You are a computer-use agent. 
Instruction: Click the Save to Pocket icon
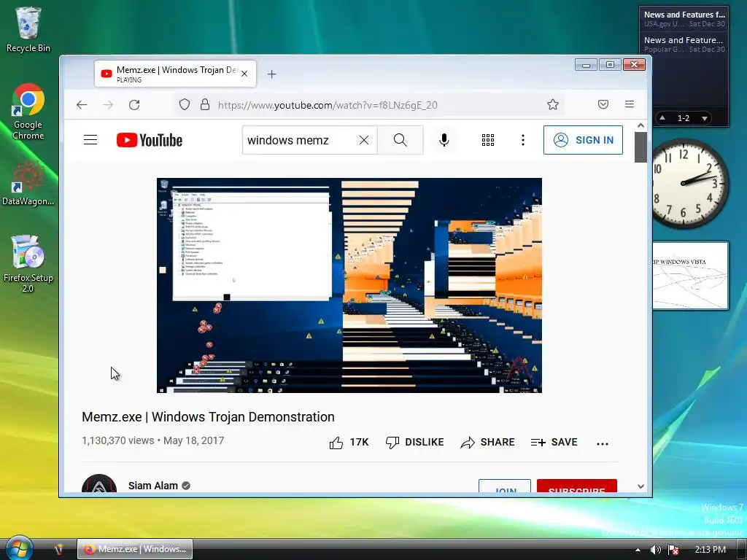(603, 104)
